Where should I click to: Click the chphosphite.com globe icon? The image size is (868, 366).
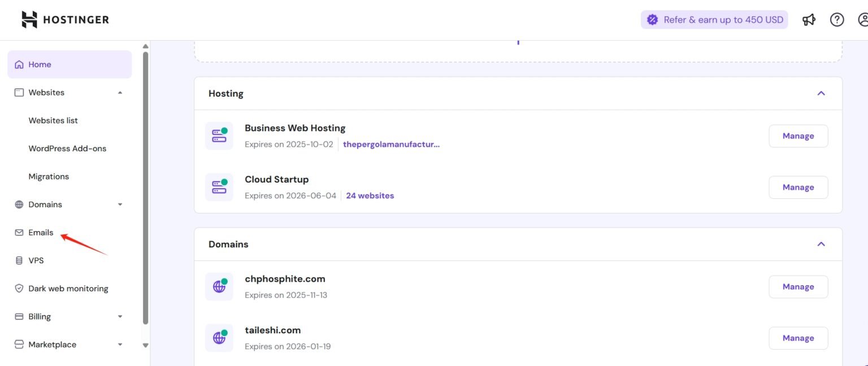[219, 287]
